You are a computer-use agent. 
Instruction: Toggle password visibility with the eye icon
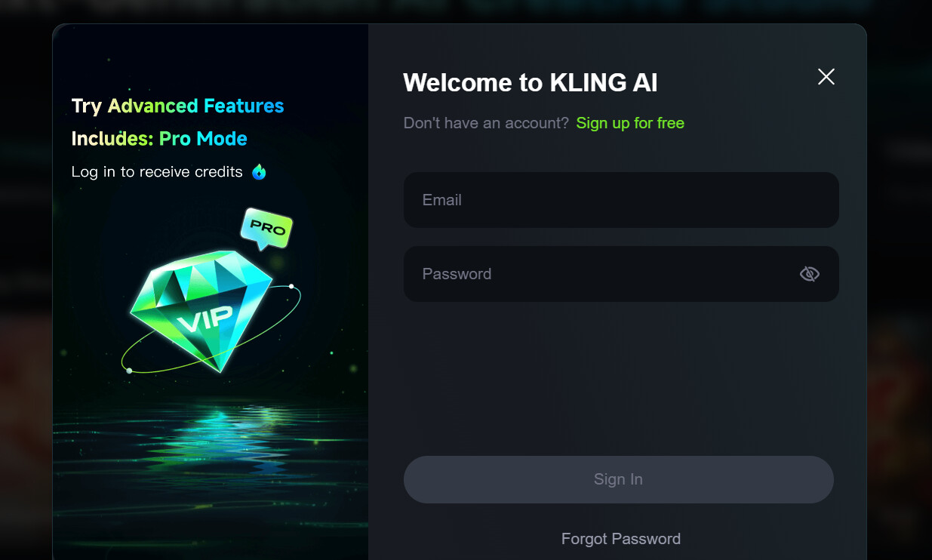click(809, 274)
